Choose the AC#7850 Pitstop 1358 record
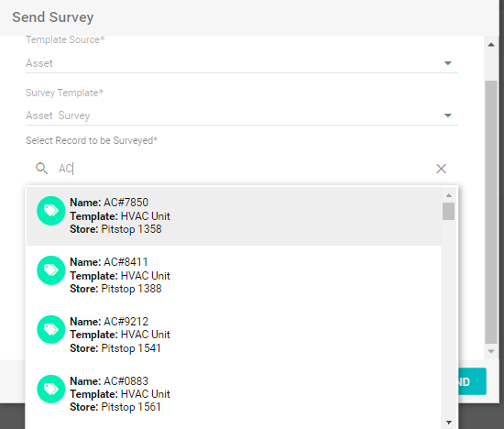Viewport: 504px width, 429px height. 234,215
